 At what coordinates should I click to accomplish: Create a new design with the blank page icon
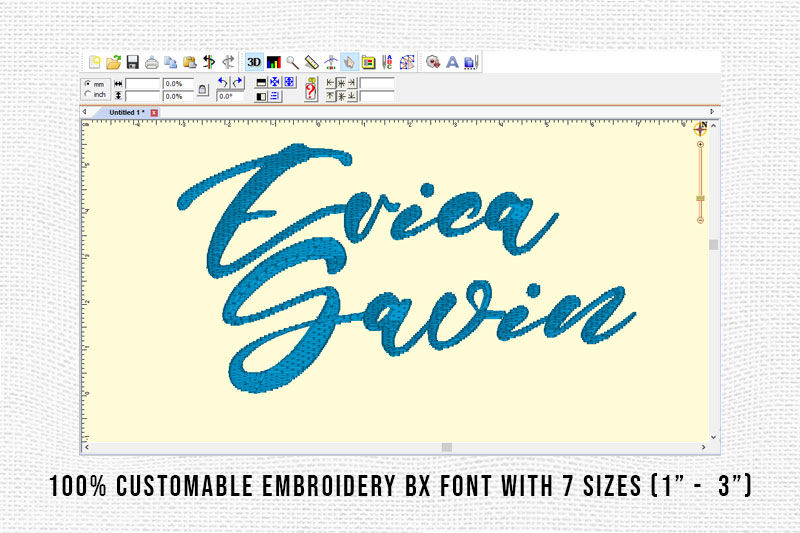coord(95,62)
